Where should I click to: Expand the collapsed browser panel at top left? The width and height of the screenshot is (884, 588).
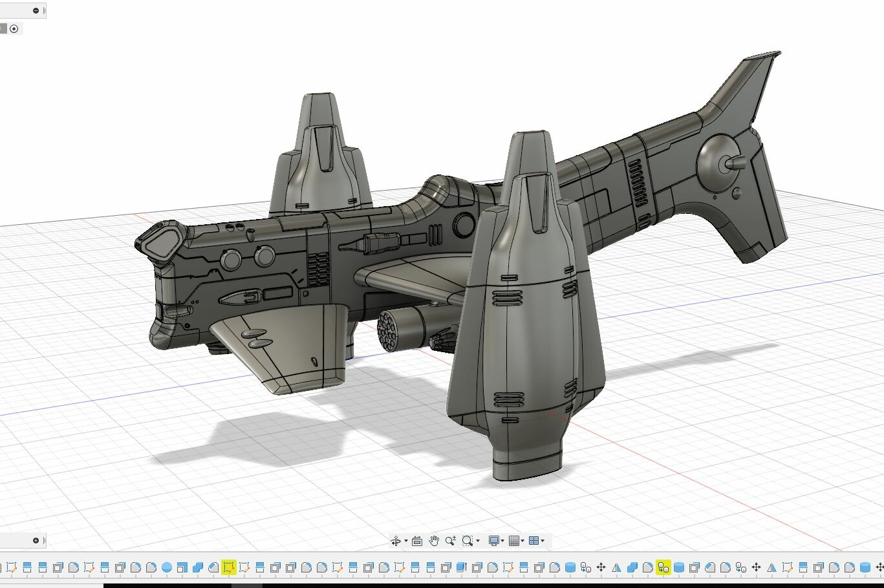[x=37, y=10]
